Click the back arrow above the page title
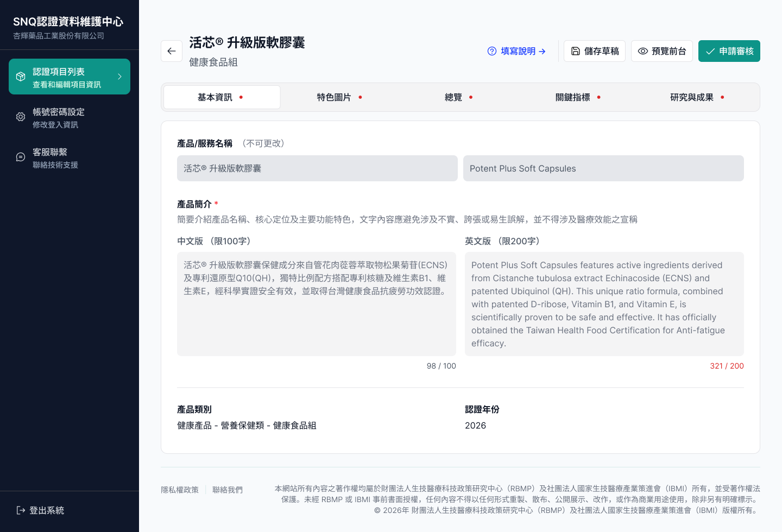The height and width of the screenshot is (532, 782). [172, 50]
